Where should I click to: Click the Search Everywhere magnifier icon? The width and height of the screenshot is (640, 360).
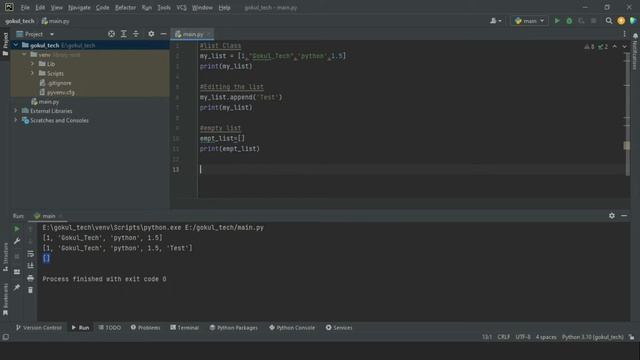click(x=609, y=21)
